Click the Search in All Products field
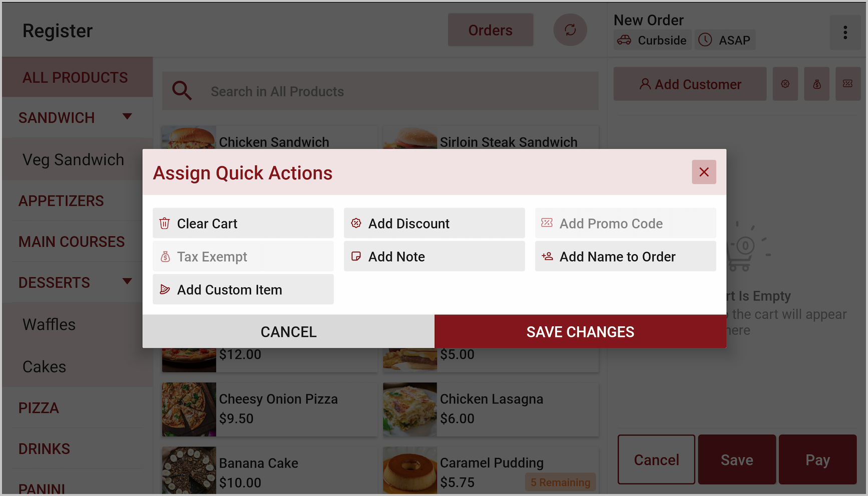Image resolution: width=868 pixels, height=496 pixels. click(395, 91)
